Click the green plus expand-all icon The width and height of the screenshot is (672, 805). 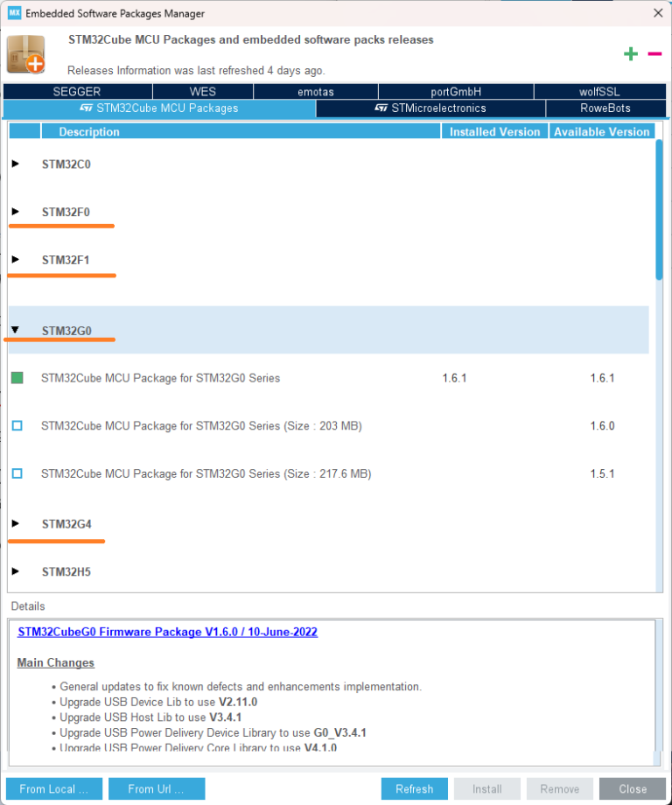click(630, 54)
